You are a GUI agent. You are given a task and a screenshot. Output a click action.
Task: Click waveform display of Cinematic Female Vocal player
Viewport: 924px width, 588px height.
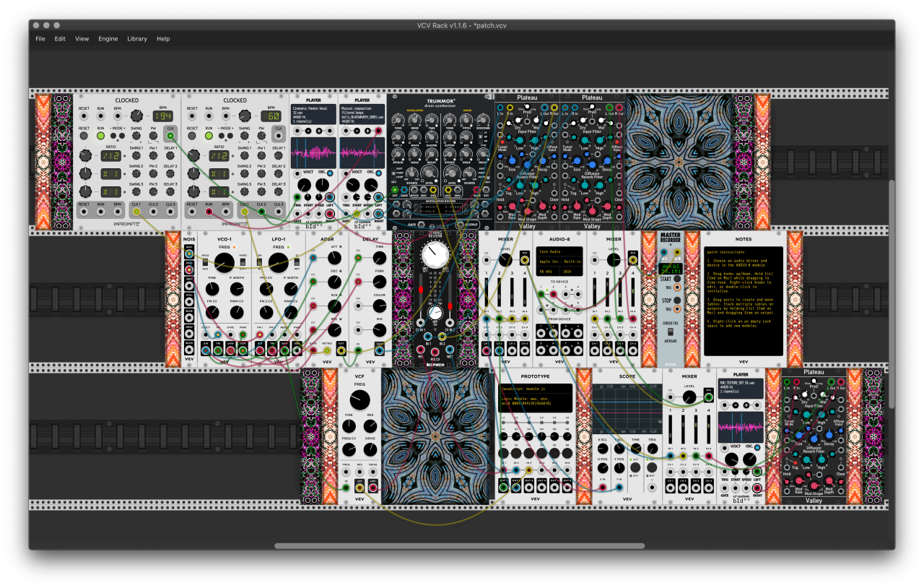point(313,152)
